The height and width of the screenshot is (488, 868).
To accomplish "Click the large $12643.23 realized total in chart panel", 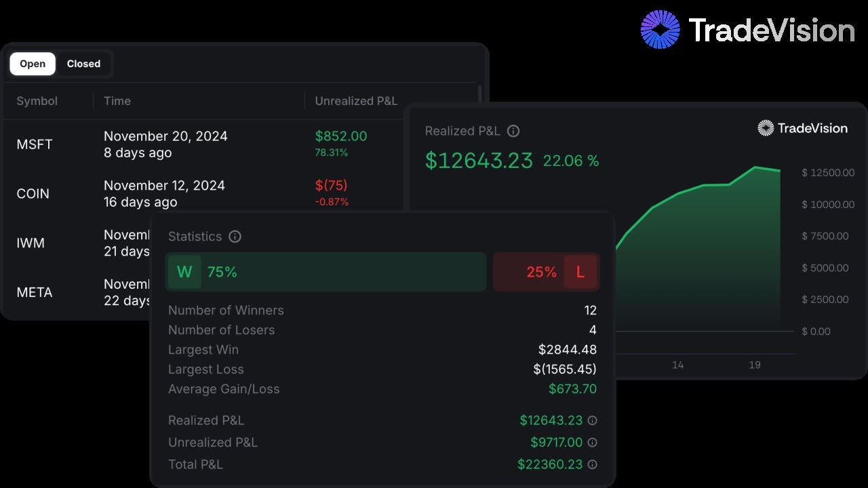I will pos(479,161).
